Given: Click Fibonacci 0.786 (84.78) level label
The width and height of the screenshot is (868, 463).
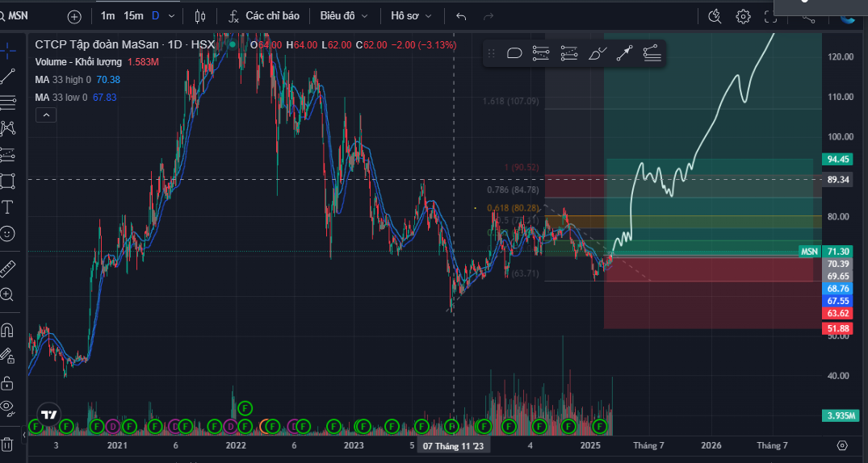Looking at the screenshot, I should [513, 190].
